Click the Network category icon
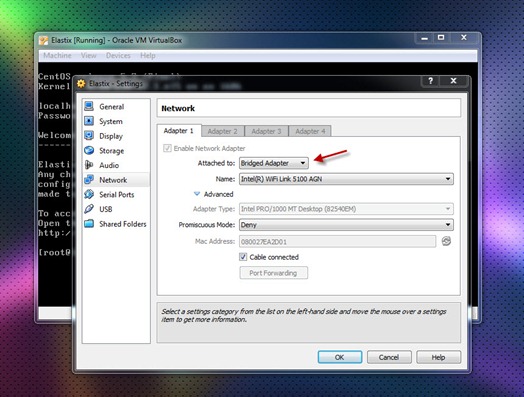524x397 pixels. [89, 179]
